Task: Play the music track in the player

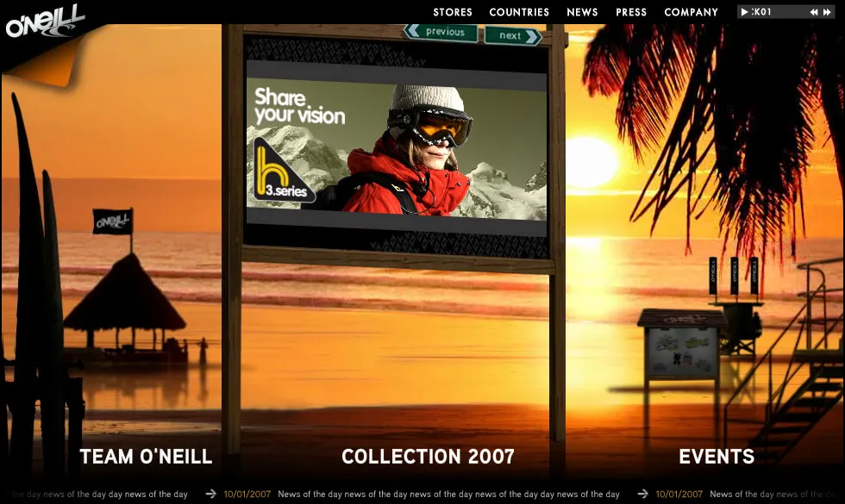Action: pos(744,12)
